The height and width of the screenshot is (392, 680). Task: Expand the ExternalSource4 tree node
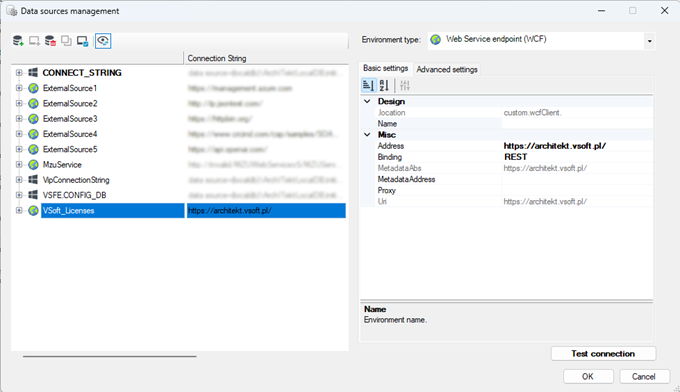coord(19,134)
